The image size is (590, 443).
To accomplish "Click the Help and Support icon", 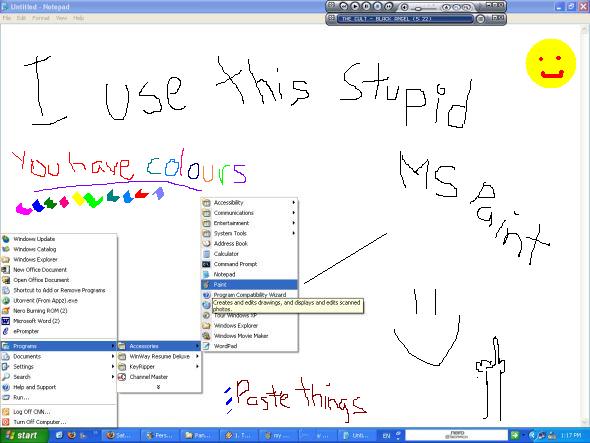I will click(x=6, y=387).
